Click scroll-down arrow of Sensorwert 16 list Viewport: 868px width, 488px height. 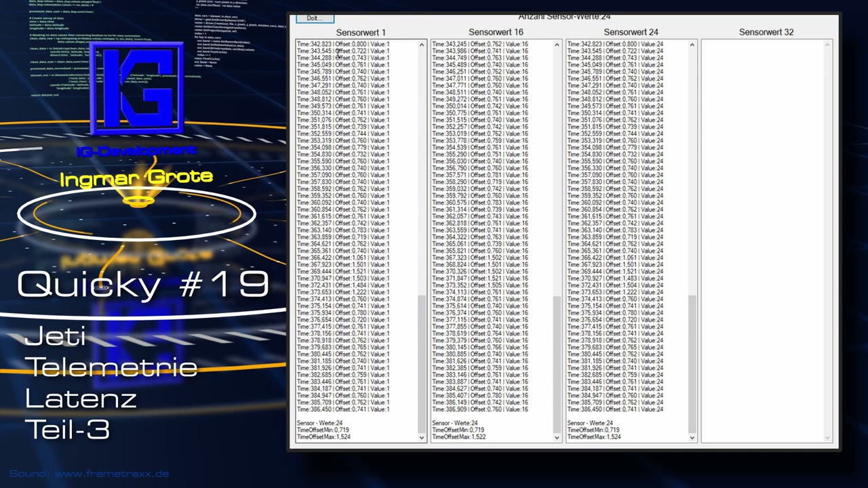(557, 438)
